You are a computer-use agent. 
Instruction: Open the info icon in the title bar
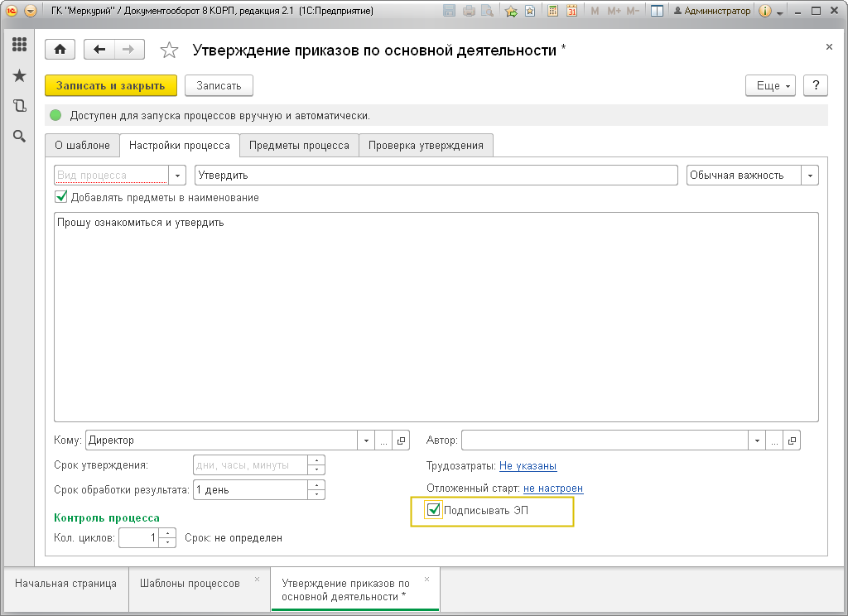[764, 10]
